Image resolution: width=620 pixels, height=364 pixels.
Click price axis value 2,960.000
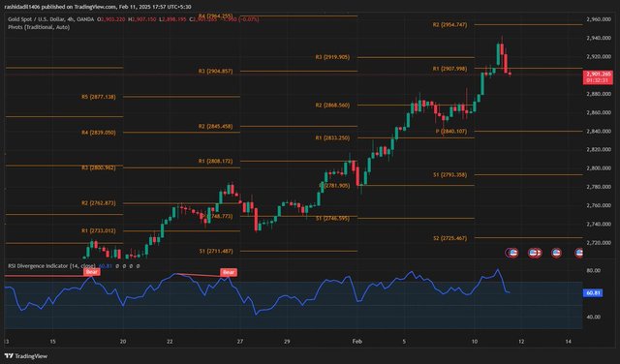coord(599,19)
